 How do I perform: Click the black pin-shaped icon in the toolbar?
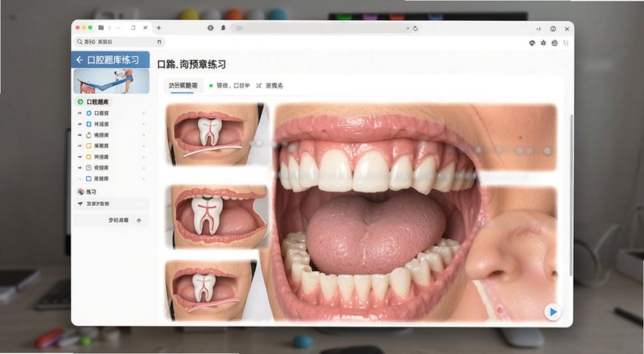532,43
